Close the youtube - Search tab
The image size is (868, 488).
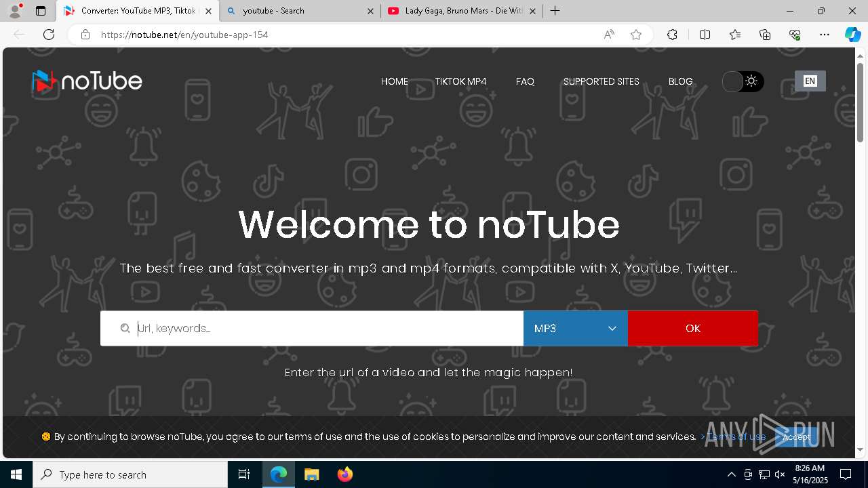coord(370,11)
